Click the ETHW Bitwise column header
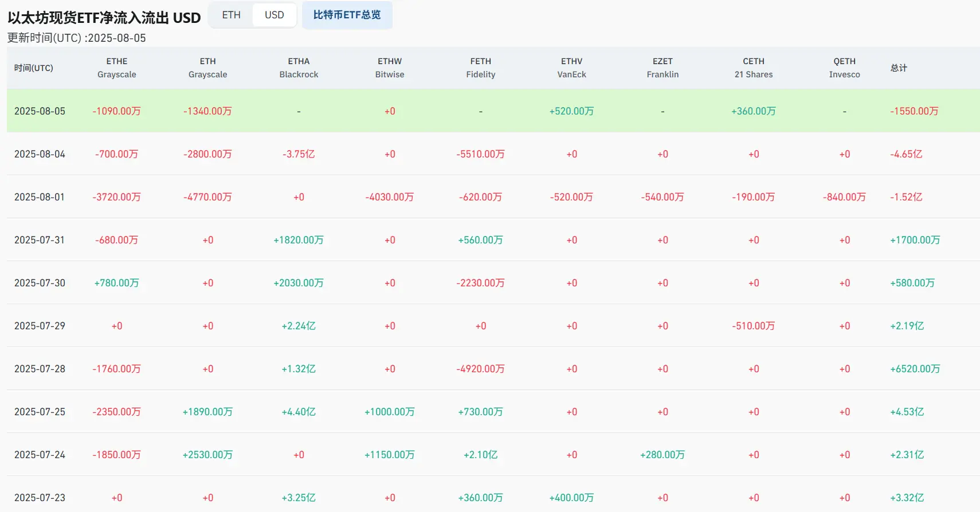 tap(390, 68)
